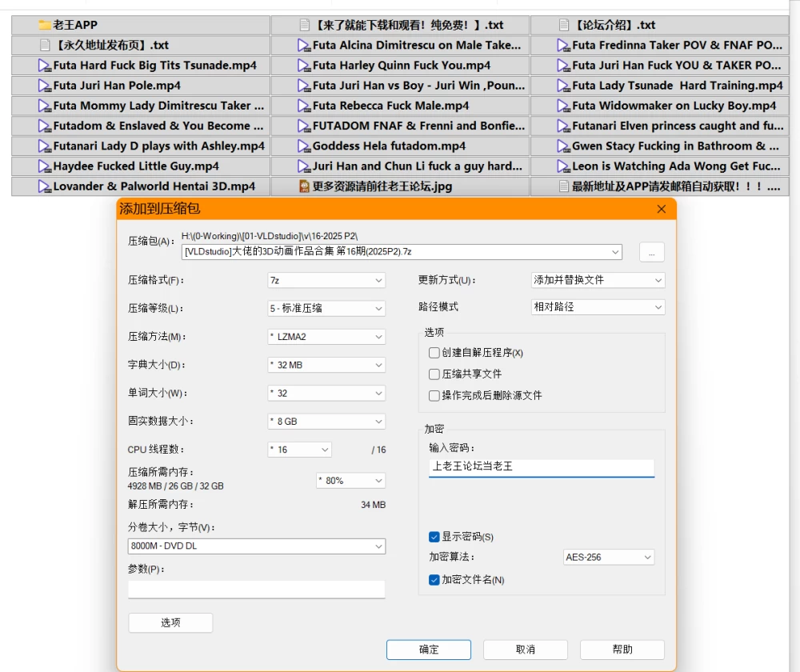The height and width of the screenshot is (672, 800).
Task: Click the 老王APP folder icon
Action: [45, 25]
